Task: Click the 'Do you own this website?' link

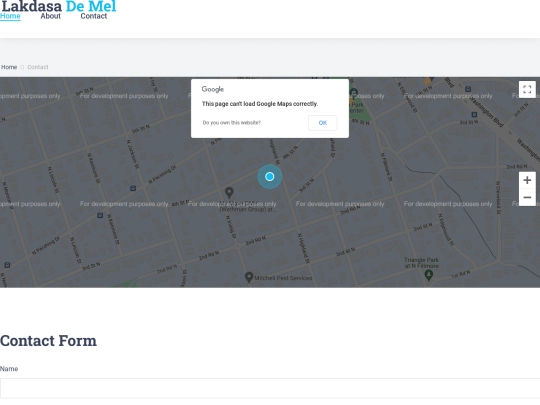Action: pos(231,123)
